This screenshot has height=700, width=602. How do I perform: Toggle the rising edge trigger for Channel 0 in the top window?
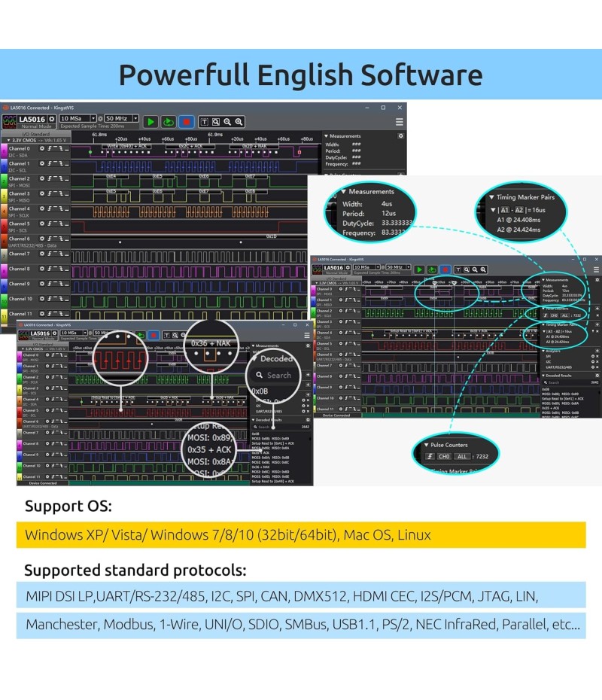tap(50, 149)
